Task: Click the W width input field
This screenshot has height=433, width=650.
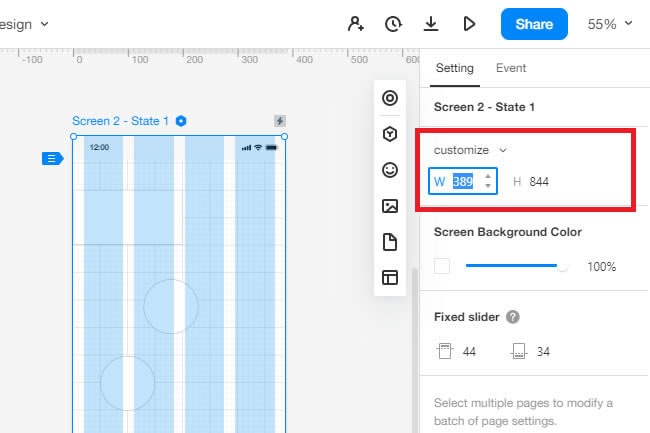Action: pos(463,181)
